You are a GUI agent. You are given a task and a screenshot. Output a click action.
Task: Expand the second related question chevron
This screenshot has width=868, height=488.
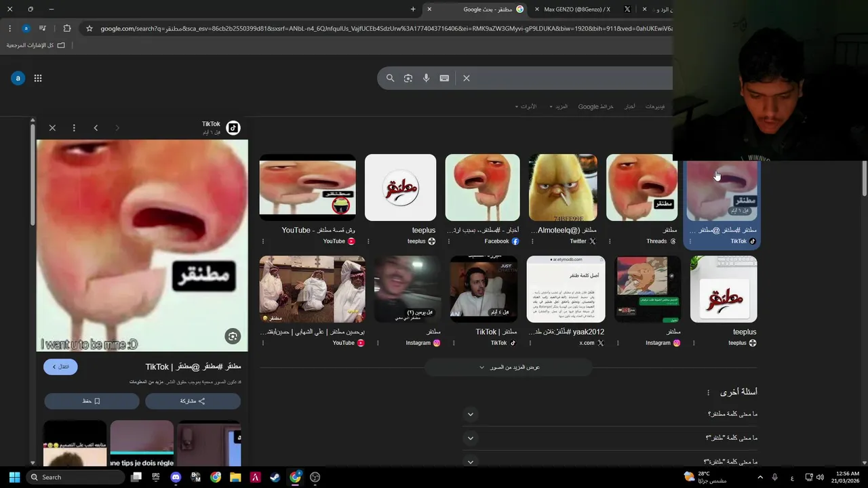471,439
